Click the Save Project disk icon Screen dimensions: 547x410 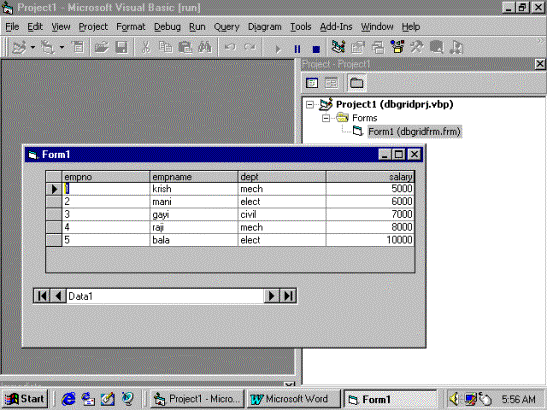coord(121,47)
